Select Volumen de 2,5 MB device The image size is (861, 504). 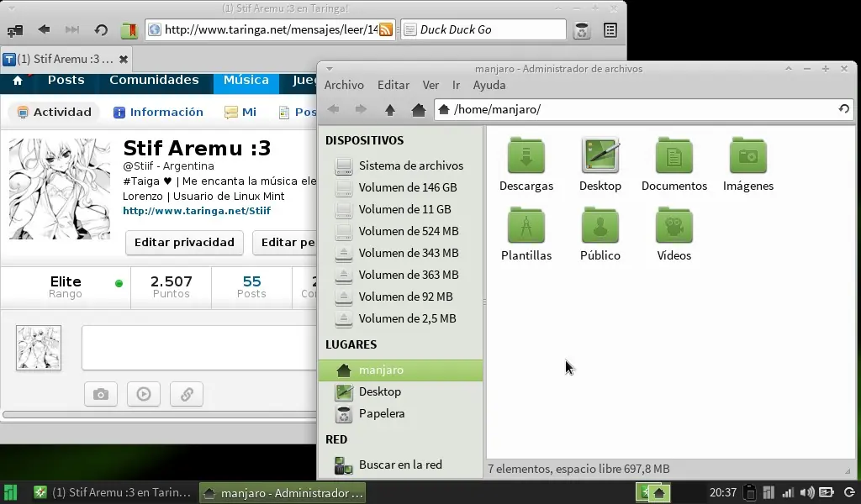400,318
